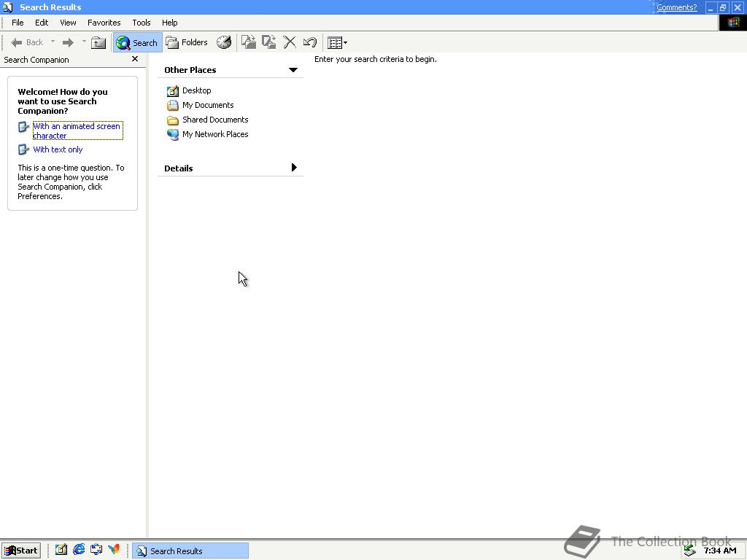Click icon beside animated screen character
747x560 pixels.
[x=23, y=127]
